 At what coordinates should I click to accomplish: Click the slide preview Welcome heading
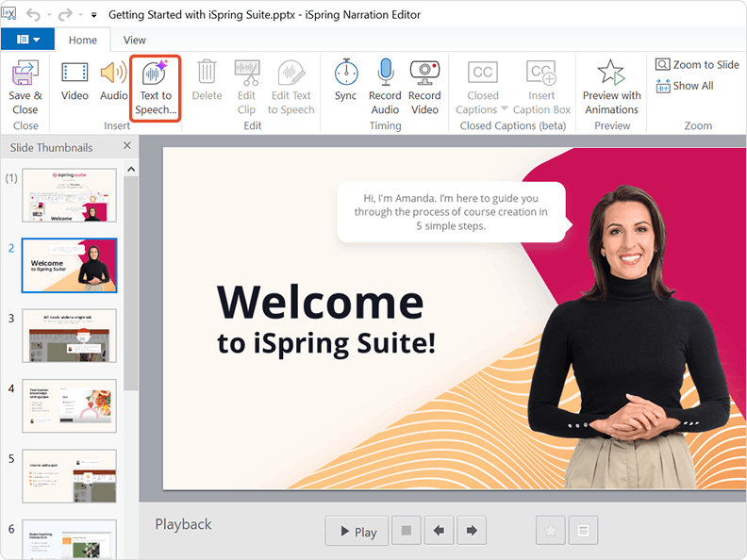pos(320,302)
